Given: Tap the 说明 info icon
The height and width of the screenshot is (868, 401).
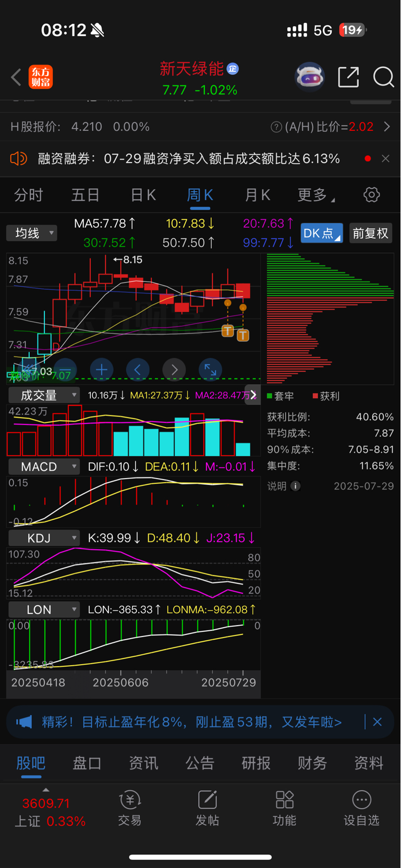Looking at the screenshot, I should [x=296, y=486].
